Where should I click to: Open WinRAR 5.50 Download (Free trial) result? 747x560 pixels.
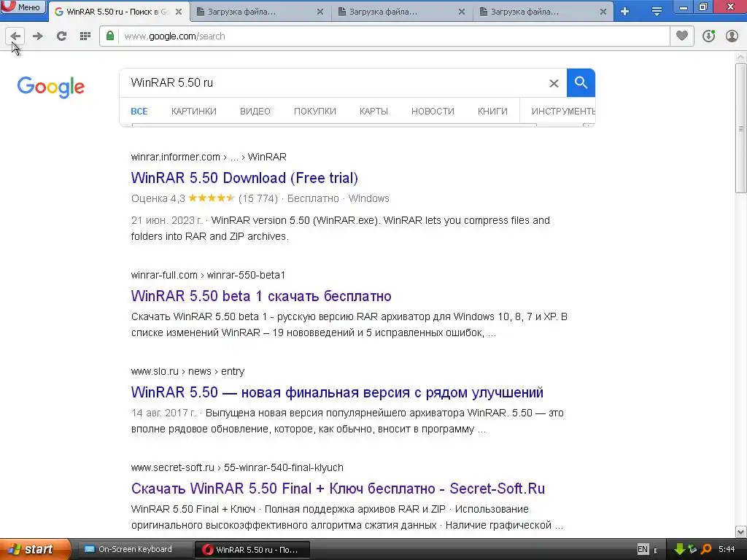[244, 178]
